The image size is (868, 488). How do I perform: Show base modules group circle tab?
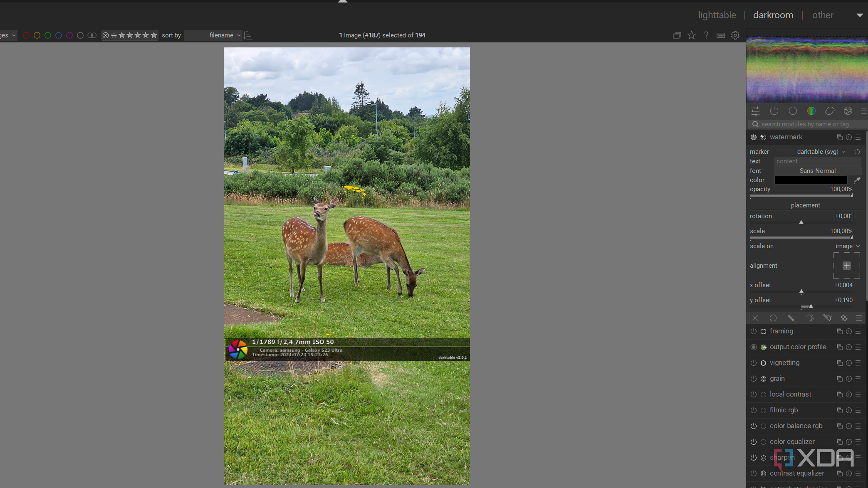pos(793,111)
